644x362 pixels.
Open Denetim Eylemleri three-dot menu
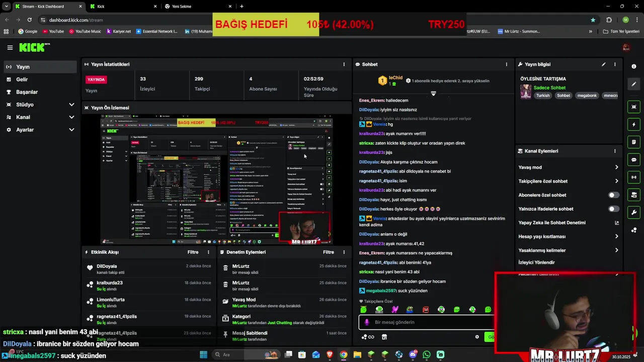pos(344,252)
